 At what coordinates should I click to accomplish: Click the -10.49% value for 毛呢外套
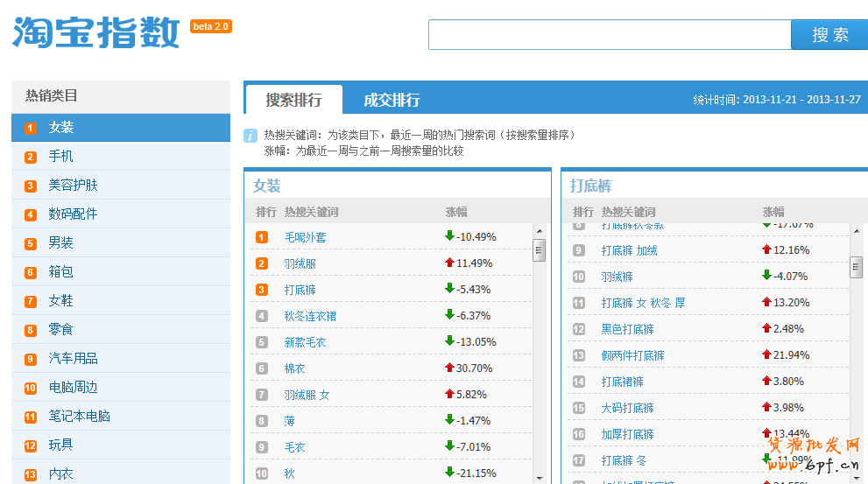point(476,236)
